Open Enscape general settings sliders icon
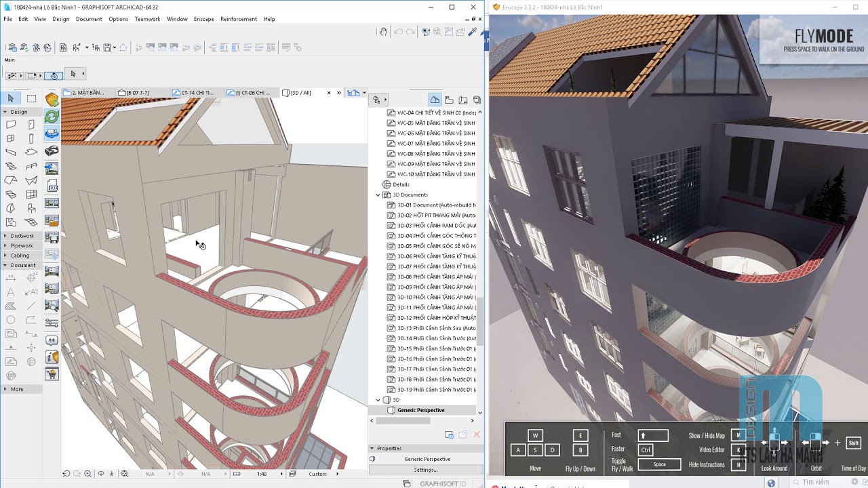This screenshot has width=868, height=488. coord(52,323)
